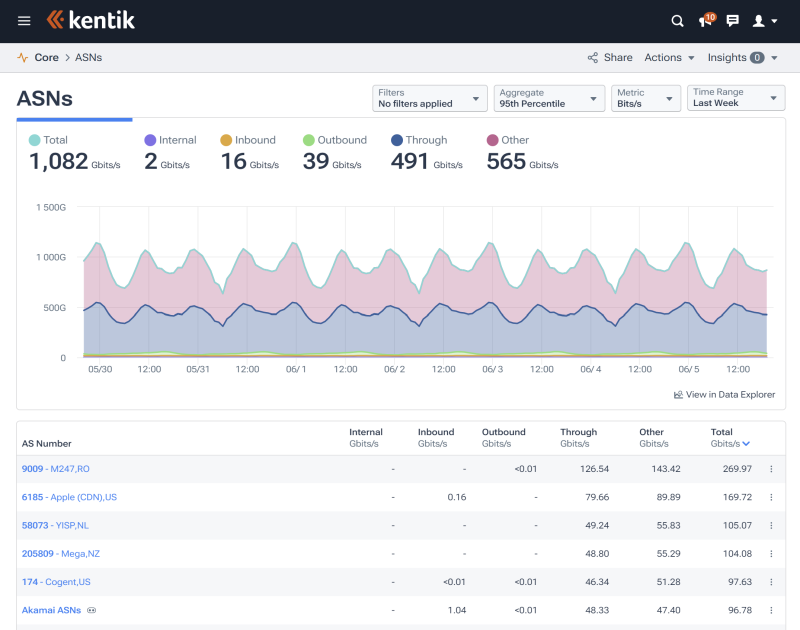Image resolution: width=800 pixels, height=630 pixels.
Task: Click the 06/ 3 date label on chart axis
Action: (x=492, y=369)
